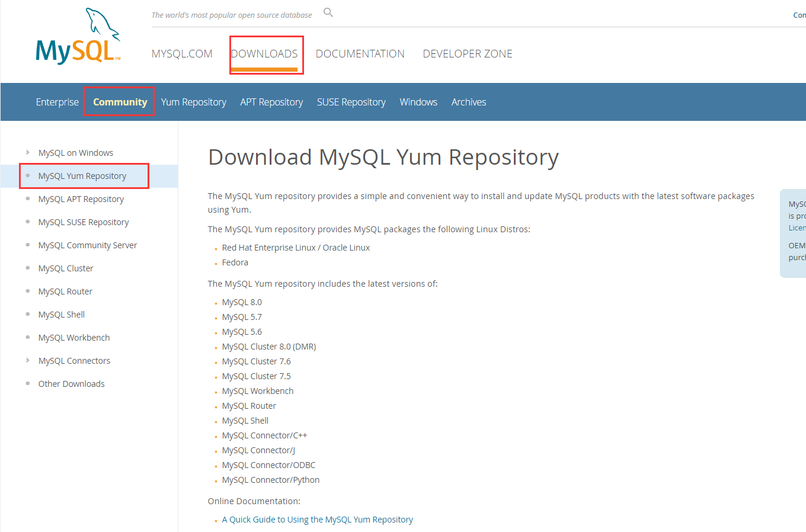Select MySQL Yum Repository in sidebar
The width and height of the screenshot is (806, 532).
(x=82, y=176)
